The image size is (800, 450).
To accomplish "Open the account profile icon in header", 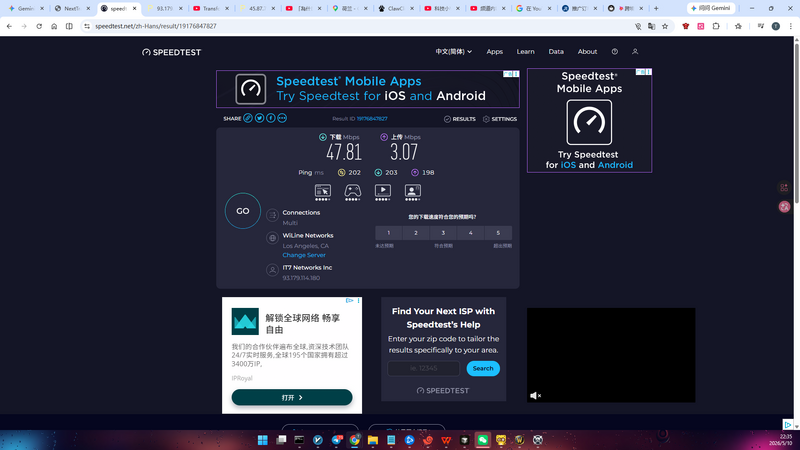I will 635,52.
